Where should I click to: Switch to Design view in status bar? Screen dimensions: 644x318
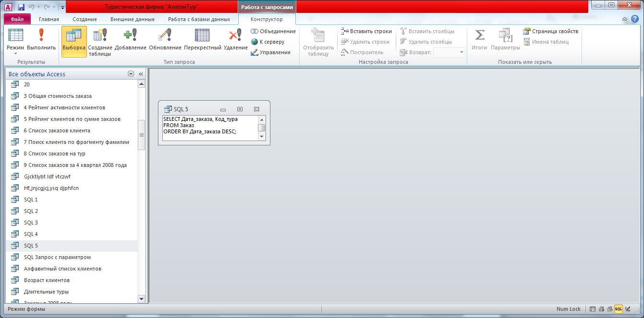click(x=628, y=309)
